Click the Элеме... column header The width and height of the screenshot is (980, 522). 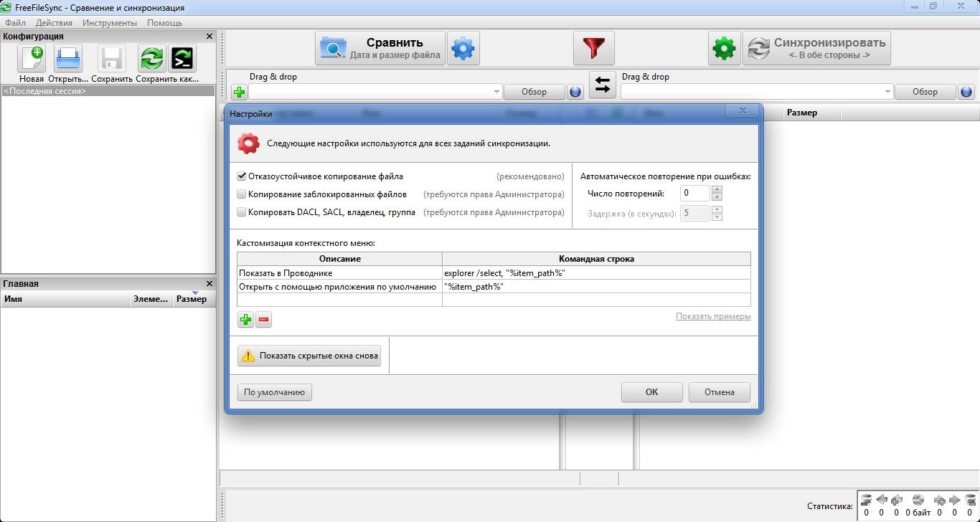tap(151, 299)
